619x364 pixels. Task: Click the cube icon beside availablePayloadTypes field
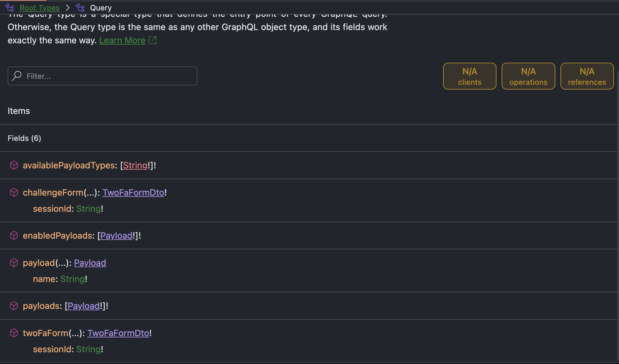coord(14,165)
